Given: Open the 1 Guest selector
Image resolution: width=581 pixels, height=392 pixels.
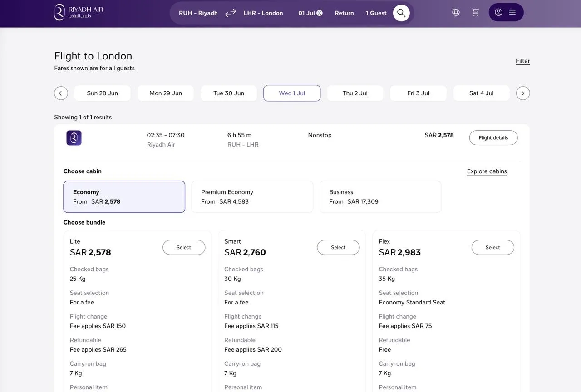Looking at the screenshot, I should coord(376,13).
